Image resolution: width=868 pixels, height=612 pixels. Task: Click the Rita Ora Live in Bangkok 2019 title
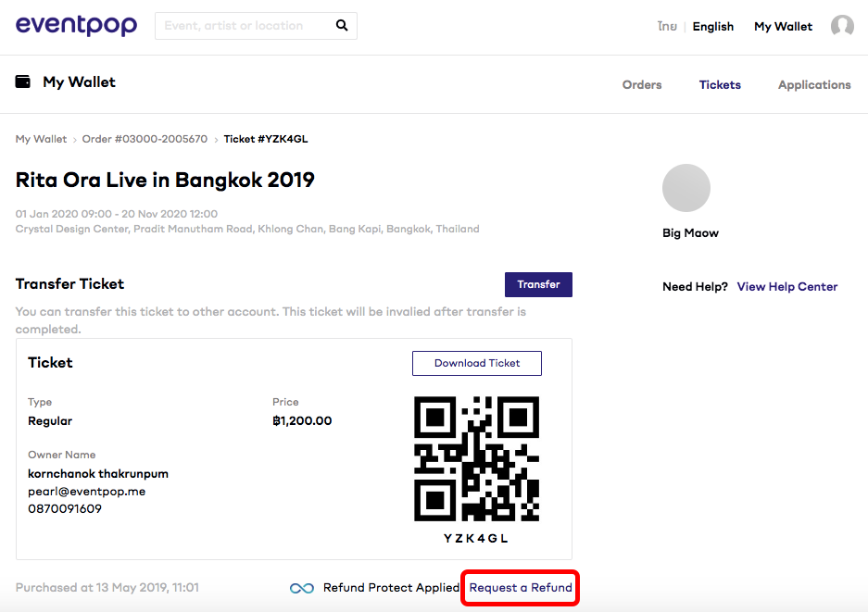pyautogui.click(x=165, y=180)
